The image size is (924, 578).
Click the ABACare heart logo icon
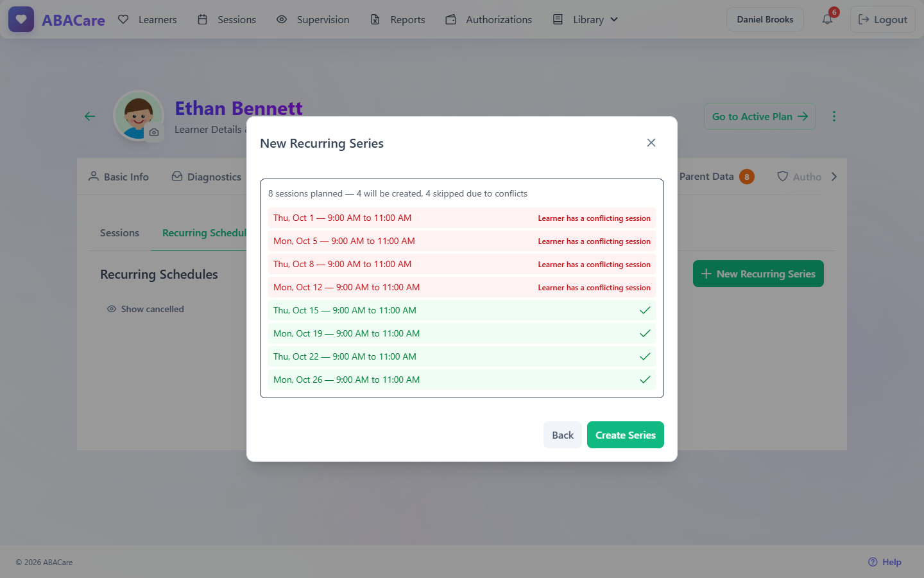pyautogui.click(x=21, y=19)
